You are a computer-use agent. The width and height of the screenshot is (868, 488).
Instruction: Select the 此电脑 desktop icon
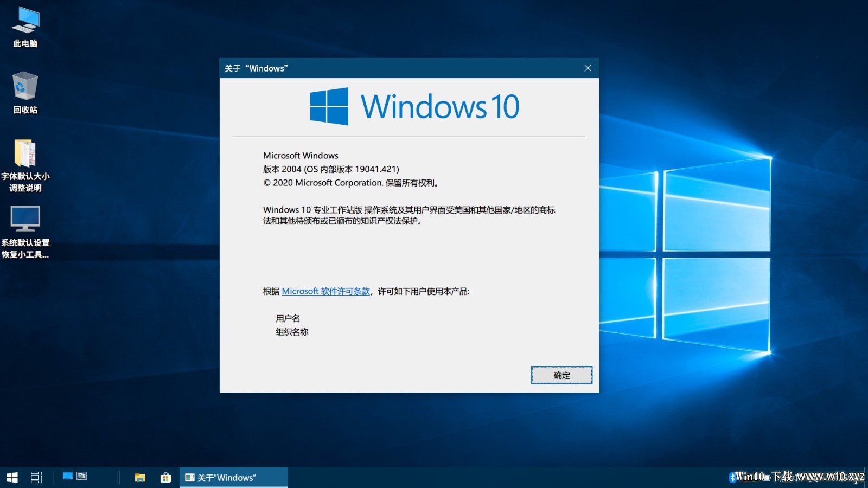coord(25,27)
